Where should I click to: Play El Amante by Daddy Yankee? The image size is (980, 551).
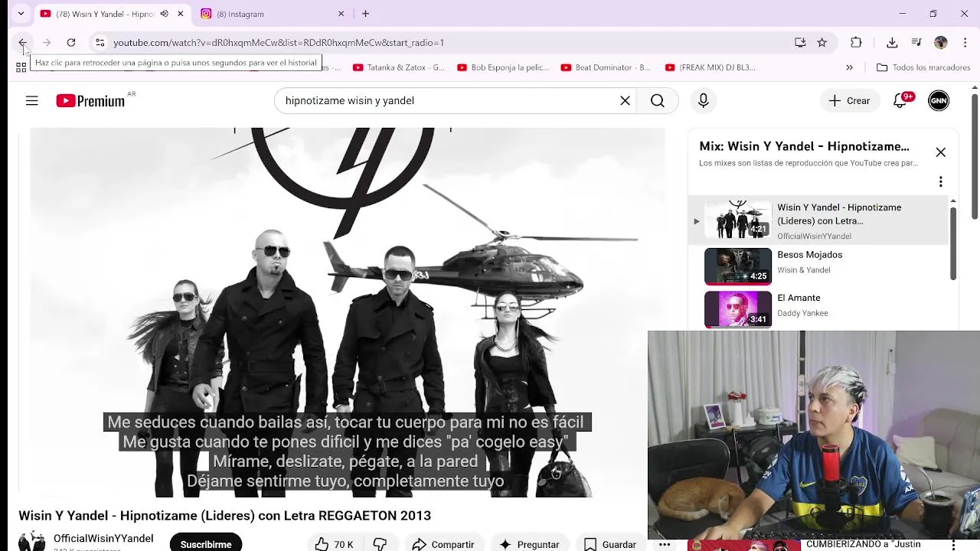point(819,309)
